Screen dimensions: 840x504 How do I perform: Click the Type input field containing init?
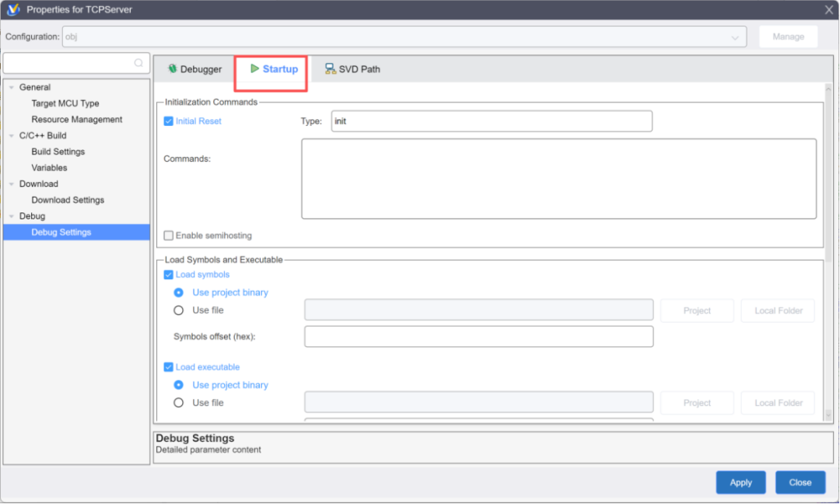point(492,121)
